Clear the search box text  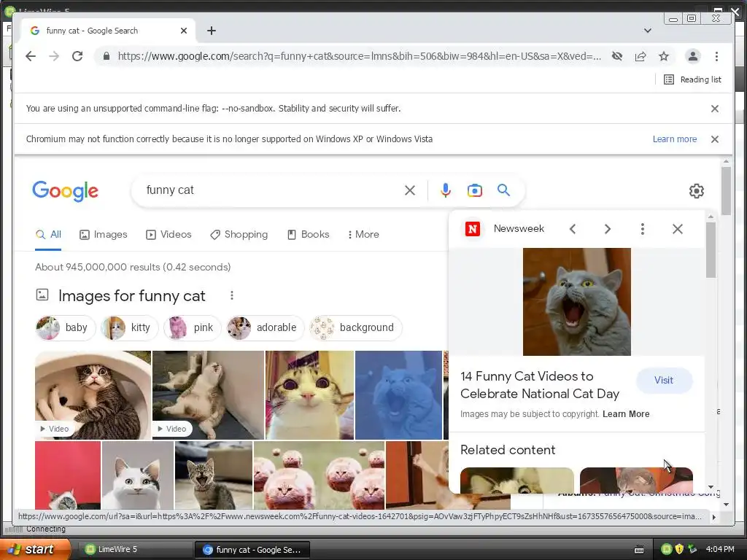pos(410,190)
